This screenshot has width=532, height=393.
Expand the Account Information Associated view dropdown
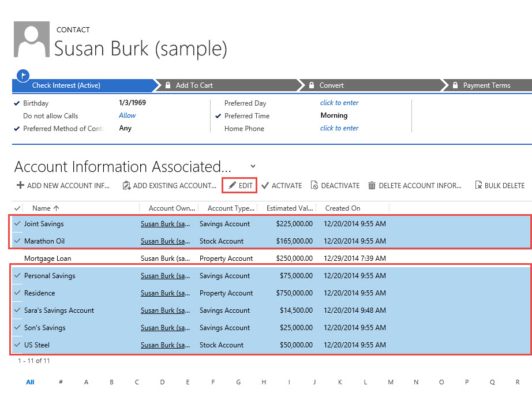[253, 167]
